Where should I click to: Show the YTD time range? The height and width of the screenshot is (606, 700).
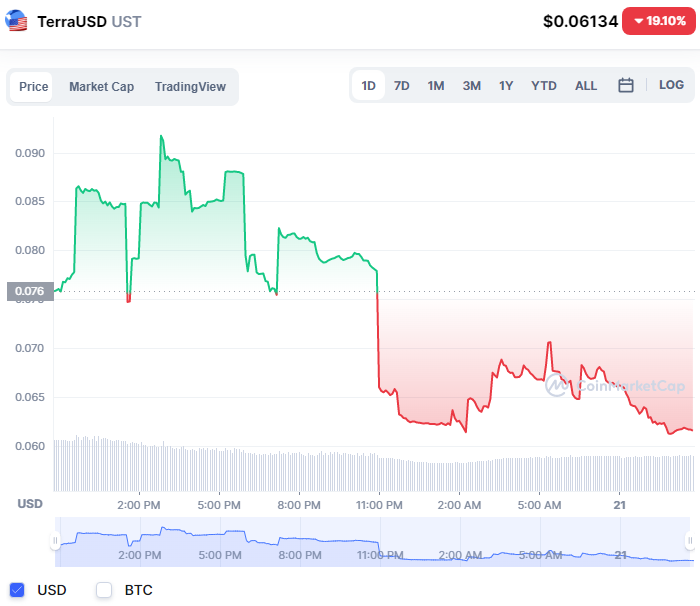point(544,86)
